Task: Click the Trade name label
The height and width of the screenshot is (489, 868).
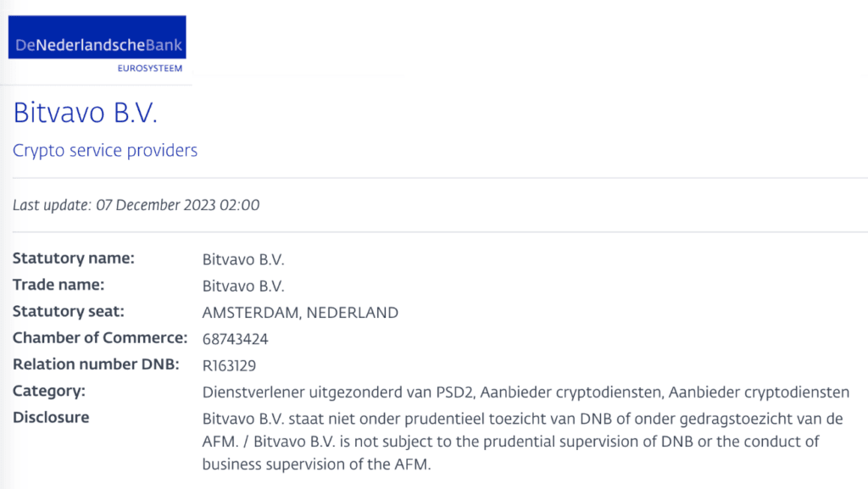Action: click(58, 285)
